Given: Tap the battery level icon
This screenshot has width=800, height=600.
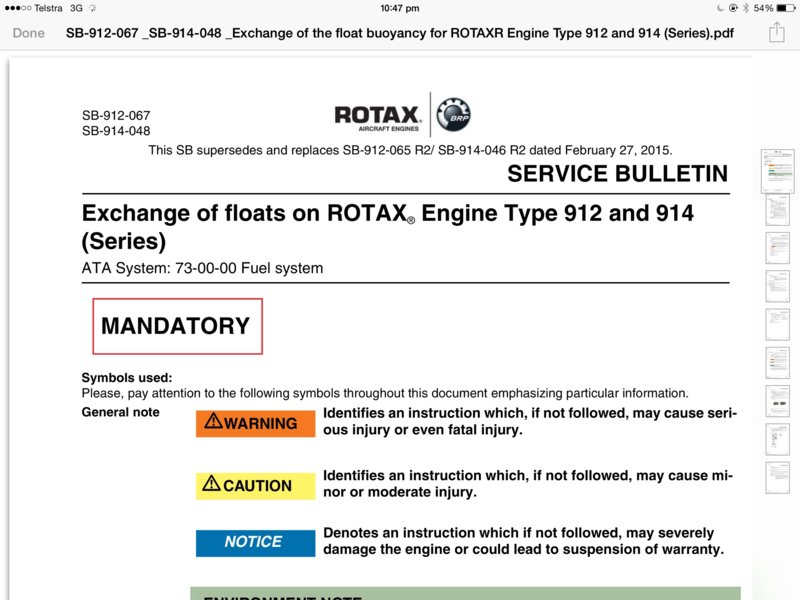Looking at the screenshot, I should (786, 8).
